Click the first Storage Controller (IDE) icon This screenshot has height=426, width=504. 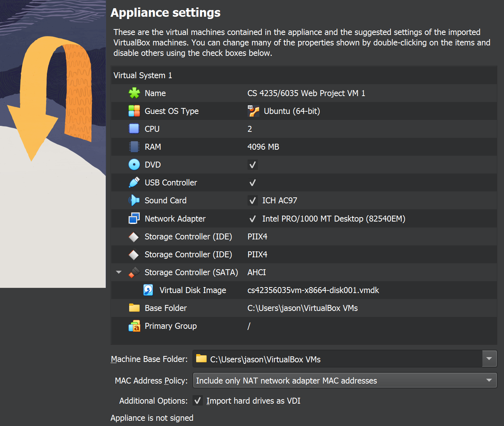[x=134, y=236]
